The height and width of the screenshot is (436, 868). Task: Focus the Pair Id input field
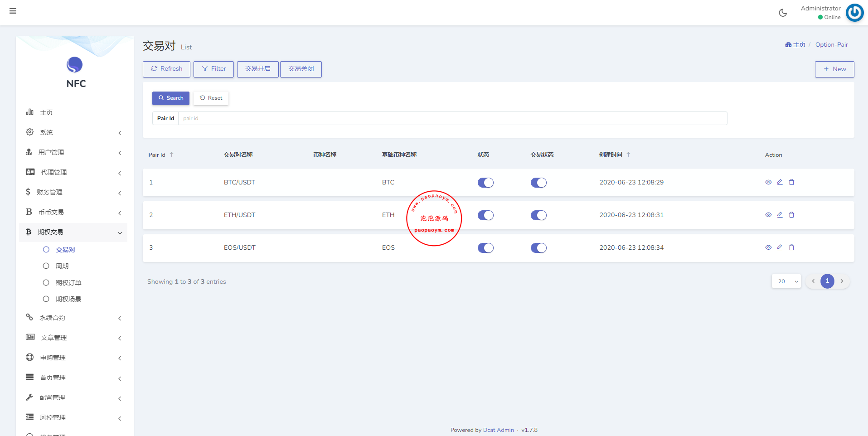point(452,118)
